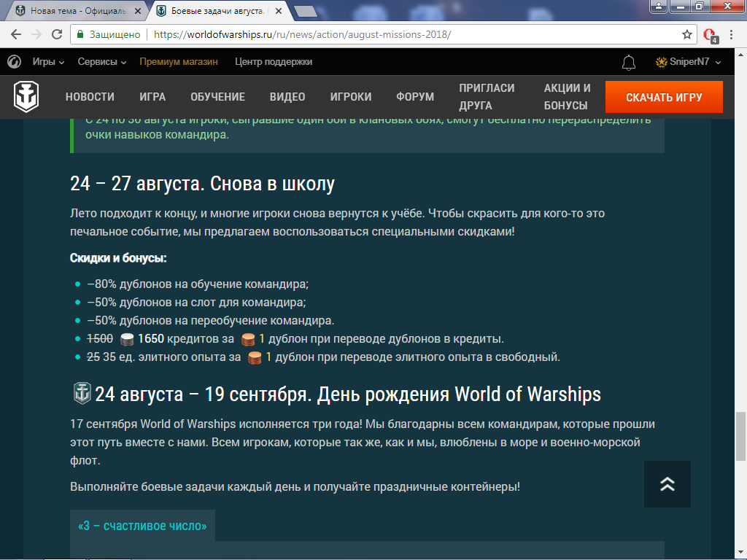The width and height of the screenshot is (747, 560).
Task: Click the World of Warships anchor shield logo
Action: (26, 97)
